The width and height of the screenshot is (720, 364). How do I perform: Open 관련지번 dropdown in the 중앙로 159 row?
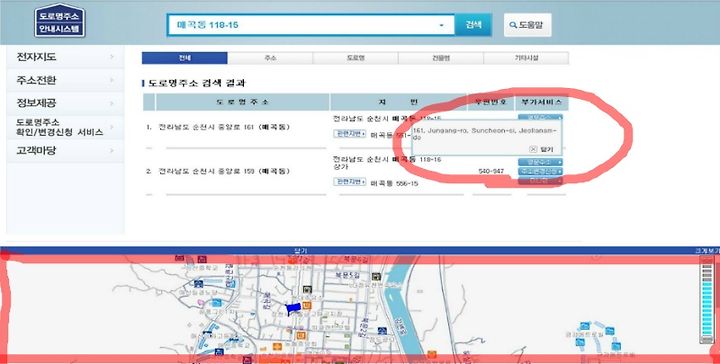(349, 182)
